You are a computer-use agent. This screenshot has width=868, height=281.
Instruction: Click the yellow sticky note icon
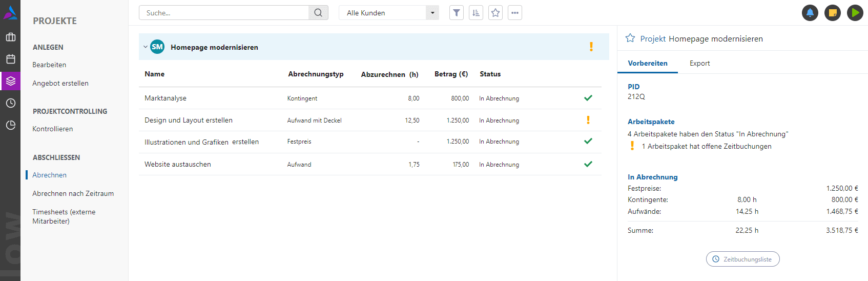click(x=832, y=13)
